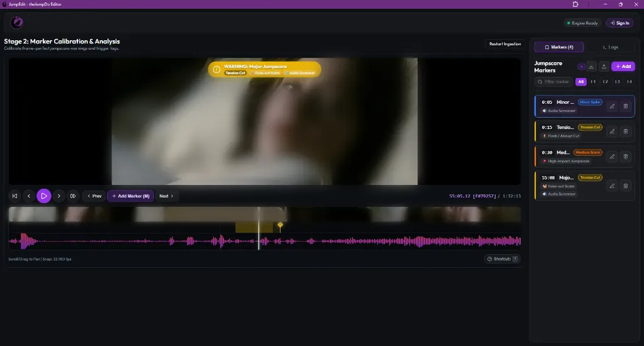Skip to the start of the video
The image size is (644, 346).
coord(15,196)
